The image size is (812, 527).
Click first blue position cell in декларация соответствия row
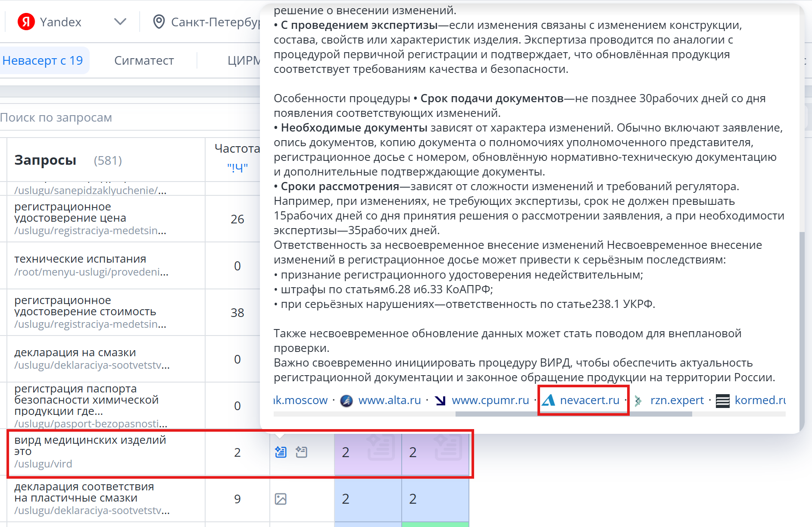(368, 499)
